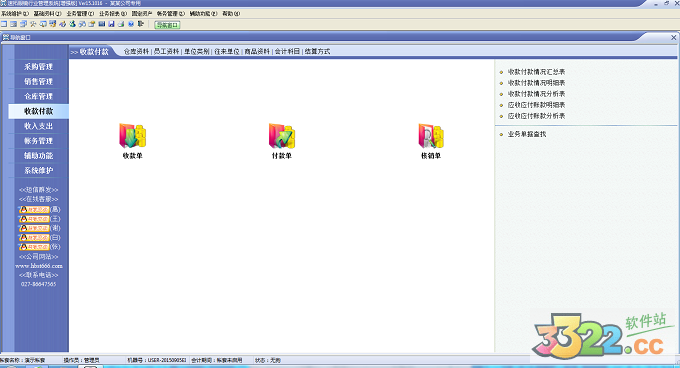The height and width of the screenshot is (368, 680).
Task: Select 仓库管理 in the left sidebar
Action: 39,96
